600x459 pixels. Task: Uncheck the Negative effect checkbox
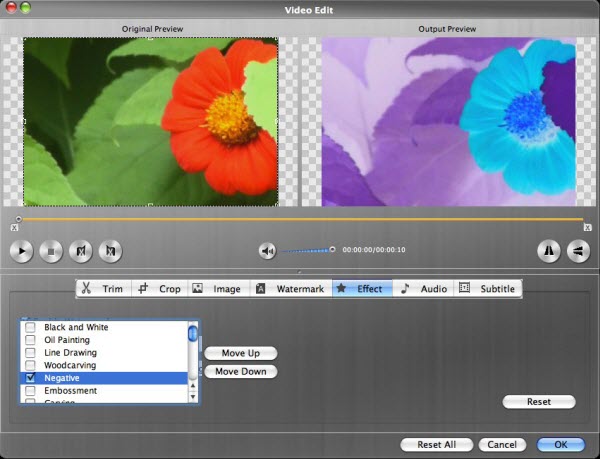pyautogui.click(x=30, y=378)
